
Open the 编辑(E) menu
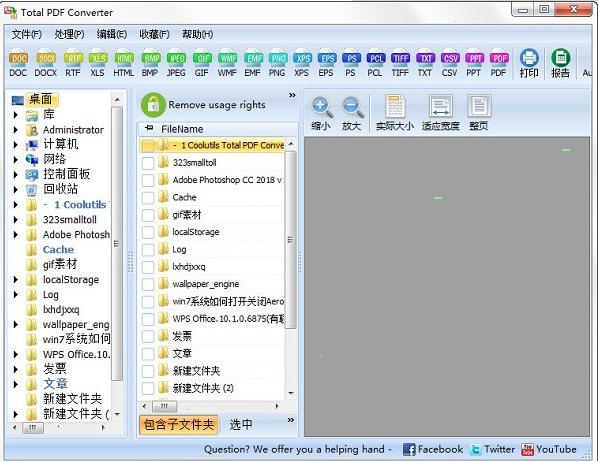112,34
